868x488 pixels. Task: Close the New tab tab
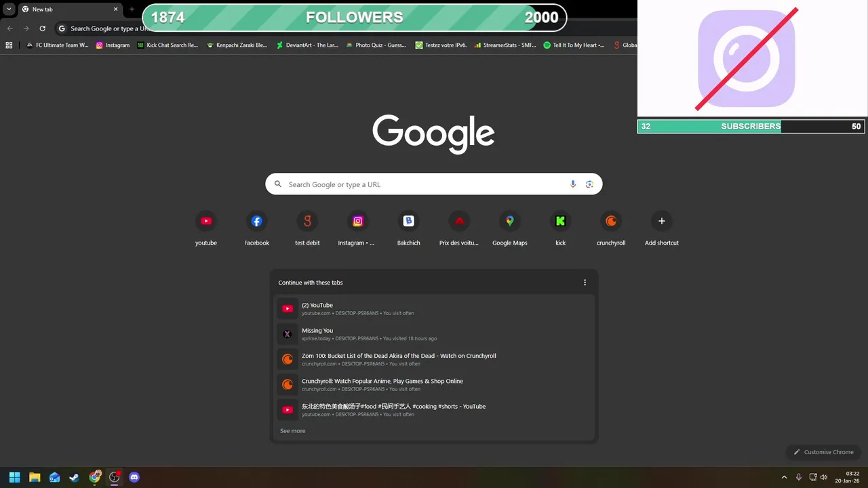click(115, 9)
